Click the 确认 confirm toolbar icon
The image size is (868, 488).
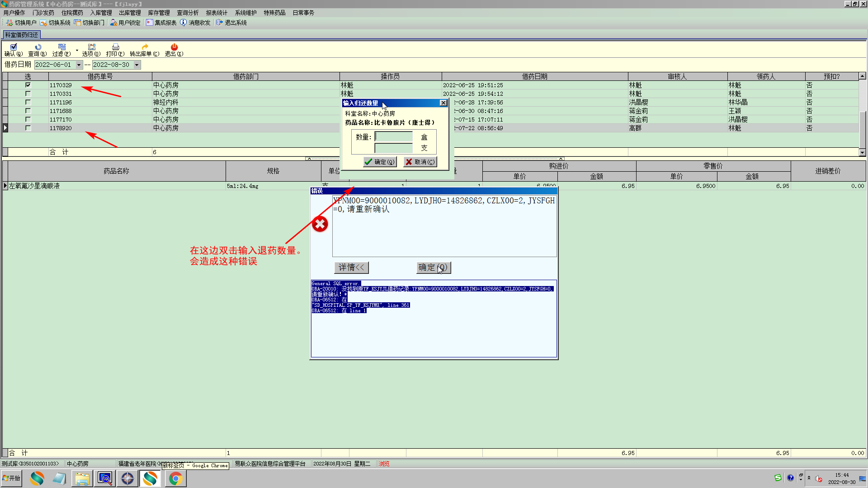pos(14,47)
